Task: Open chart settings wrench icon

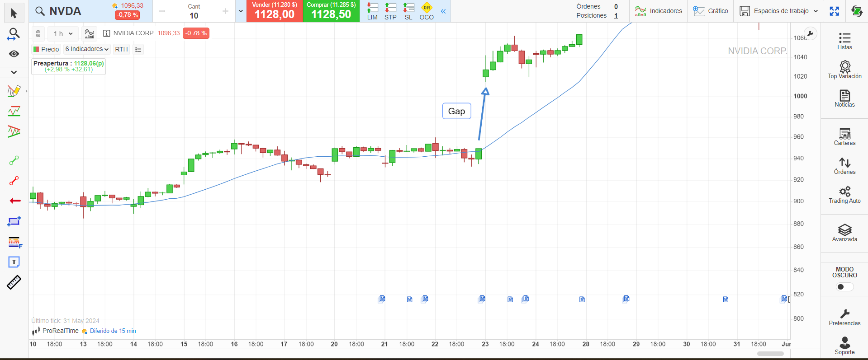Action: pos(810,33)
